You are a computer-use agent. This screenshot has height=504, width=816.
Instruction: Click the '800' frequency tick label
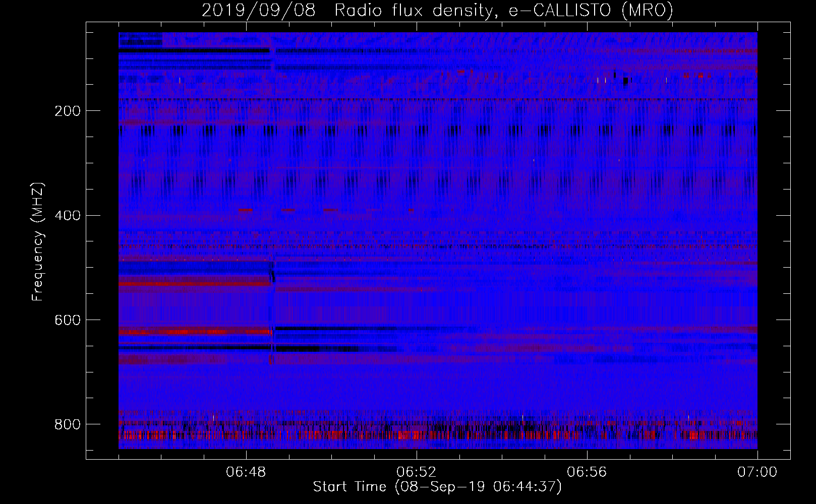coord(68,424)
